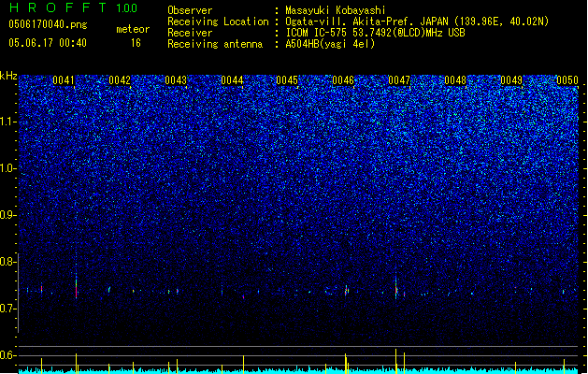Select observer name Masayuki Kobayashi
The width and height of the screenshot is (588, 374).
(336, 10)
